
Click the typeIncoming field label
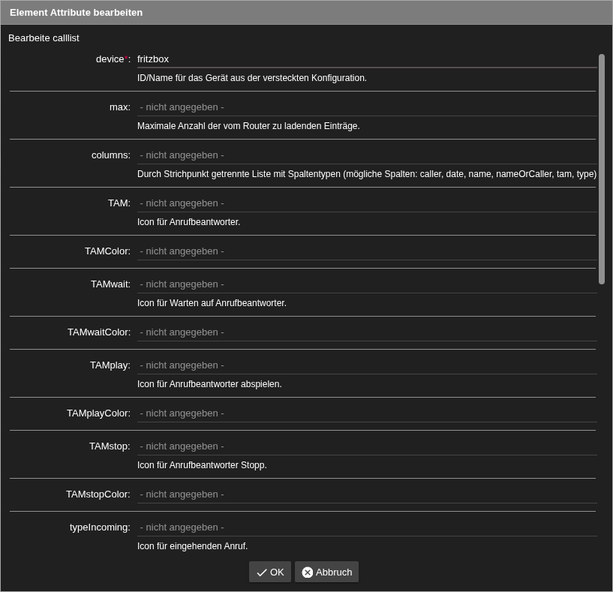click(x=100, y=527)
